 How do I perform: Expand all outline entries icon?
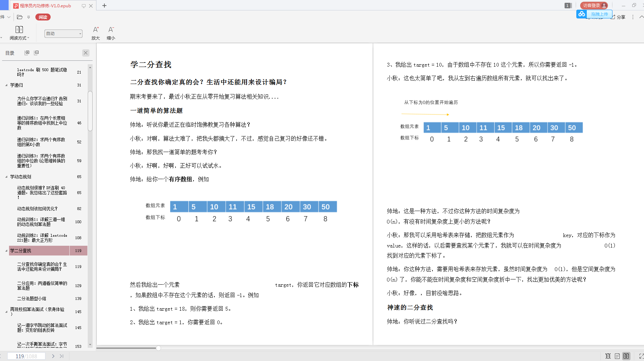[27, 53]
